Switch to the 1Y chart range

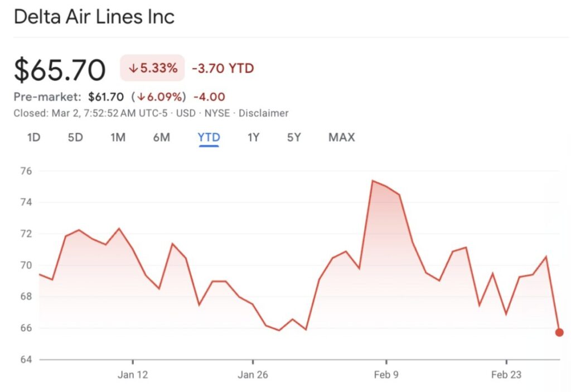[253, 137]
